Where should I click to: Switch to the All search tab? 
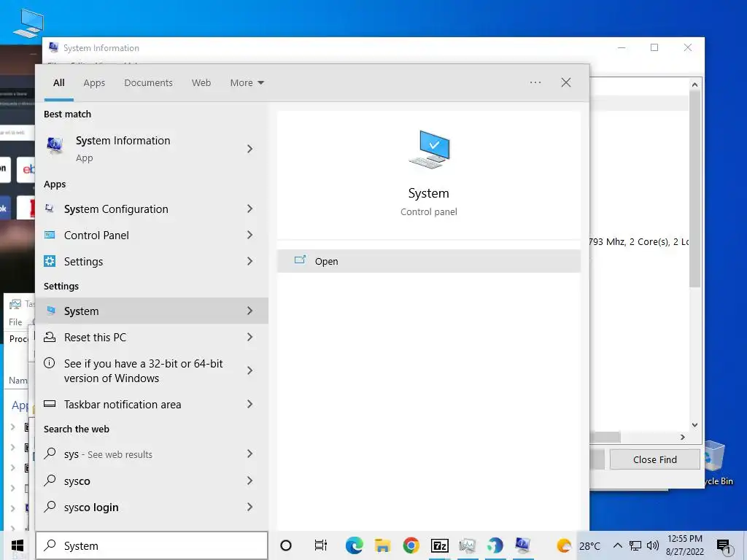tap(58, 83)
